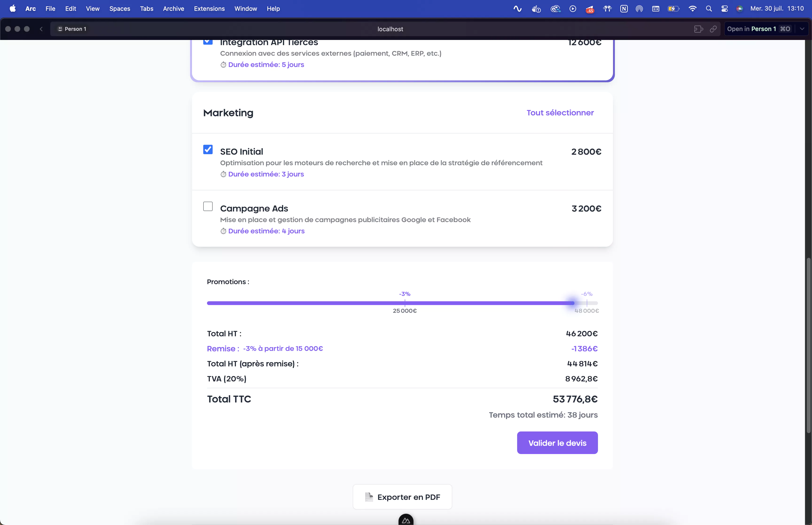Viewport: 812px width, 525px height.
Task: Click the back arrow in Arc toolbar
Action: [x=41, y=29]
